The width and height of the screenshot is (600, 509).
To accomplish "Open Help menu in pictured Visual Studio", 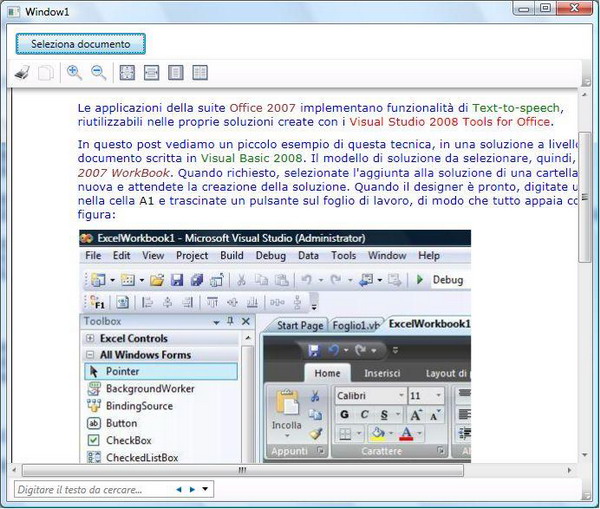I will [x=429, y=255].
